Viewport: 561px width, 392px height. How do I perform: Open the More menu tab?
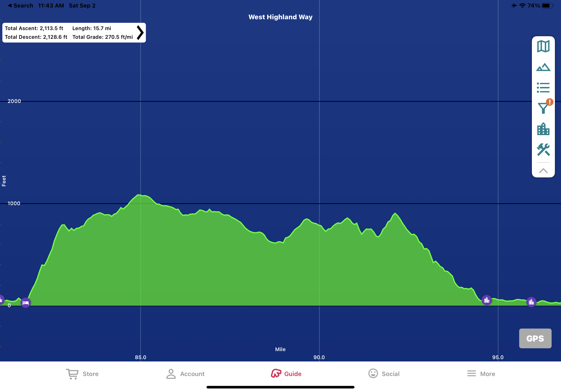tap(481, 374)
